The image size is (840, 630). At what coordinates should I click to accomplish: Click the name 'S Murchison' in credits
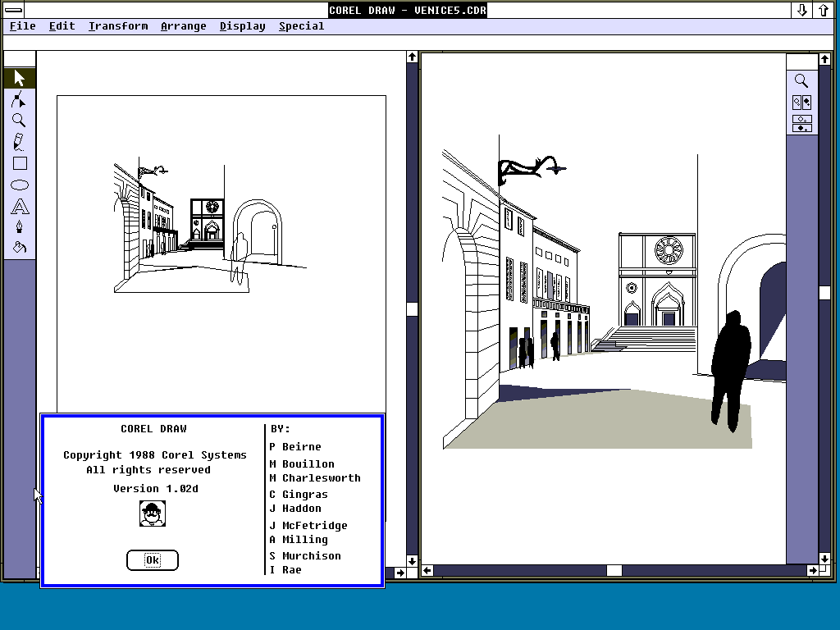point(305,556)
